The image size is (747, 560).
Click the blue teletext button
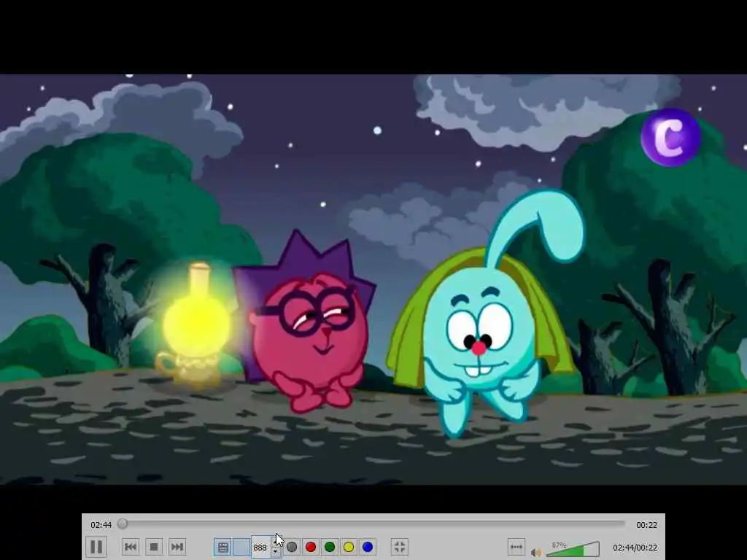click(x=368, y=547)
